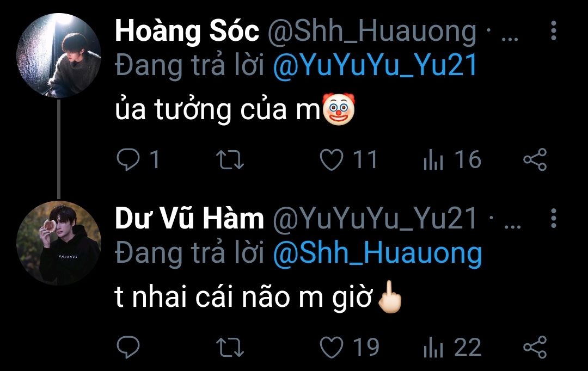Share Hoàng Sóc's tweet
Image resolution: width=588 pixels, height=371 pixels.
click(x=535, y=160)
